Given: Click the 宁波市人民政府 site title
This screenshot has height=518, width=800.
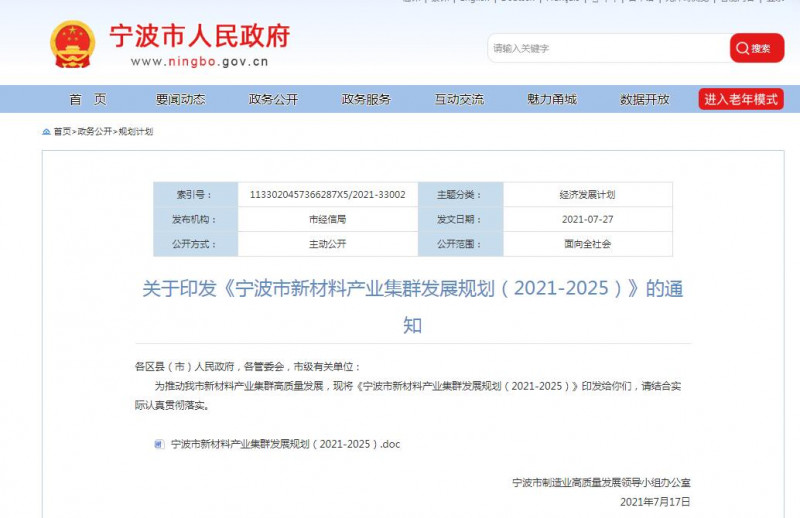Looking at the screenshot, I should (199, 36).
